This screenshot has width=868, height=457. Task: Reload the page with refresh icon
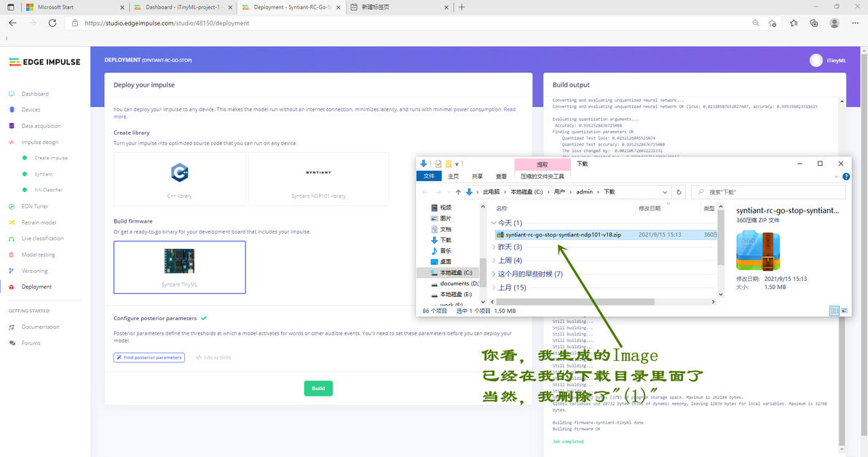[x=52, y=23]
